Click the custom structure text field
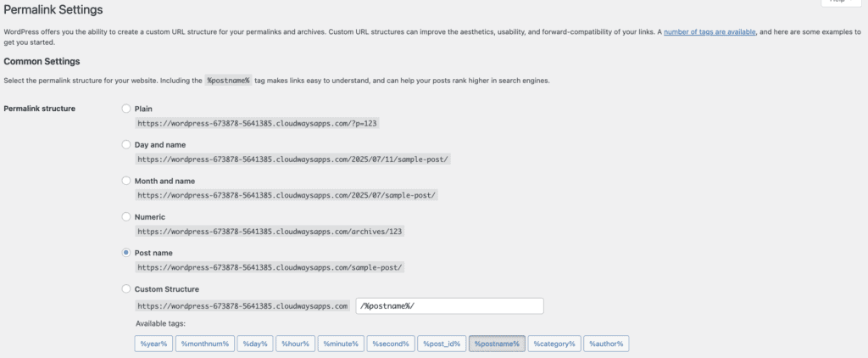 [x=449, y=306]
